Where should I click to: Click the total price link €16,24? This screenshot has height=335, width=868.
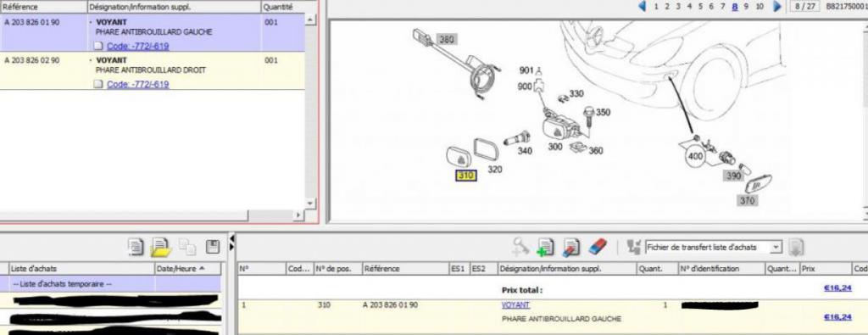click(837, 288)
